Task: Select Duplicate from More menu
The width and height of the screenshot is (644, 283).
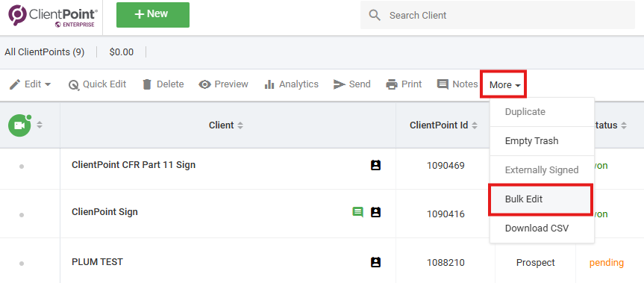Action: (x=542, y=112)
